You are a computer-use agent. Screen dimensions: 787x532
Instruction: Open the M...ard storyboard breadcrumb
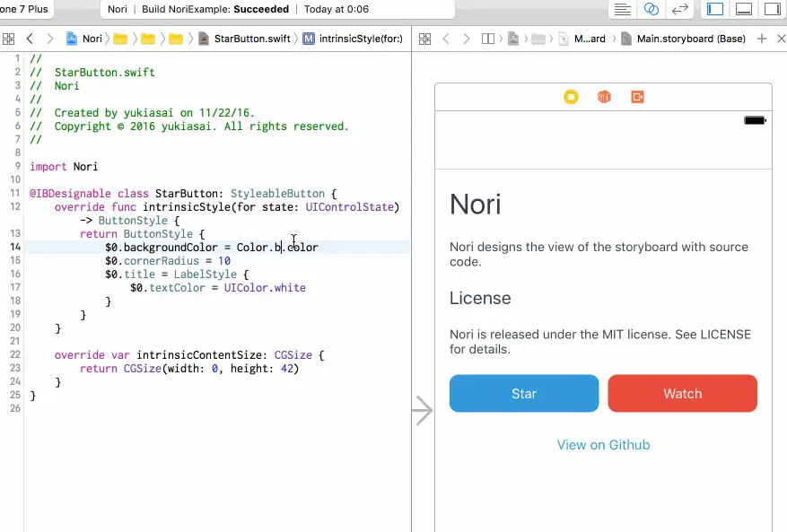(582, 39)
